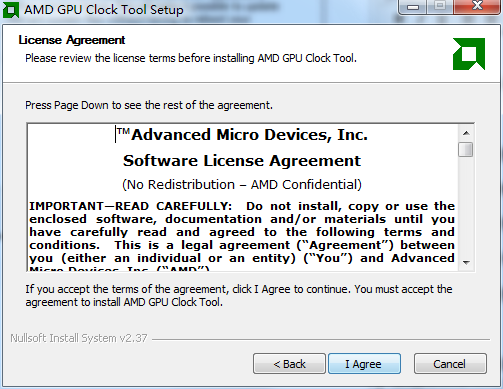The image size is (503, 389).
Task: Click the license scrollbar down arrow
Action: (x=466, y=263)
